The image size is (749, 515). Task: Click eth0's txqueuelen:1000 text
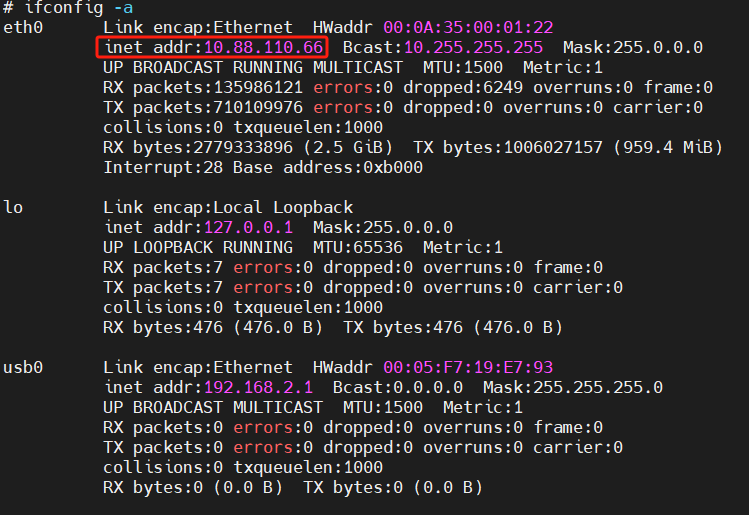pyautogui.click(x=308, y=128)
